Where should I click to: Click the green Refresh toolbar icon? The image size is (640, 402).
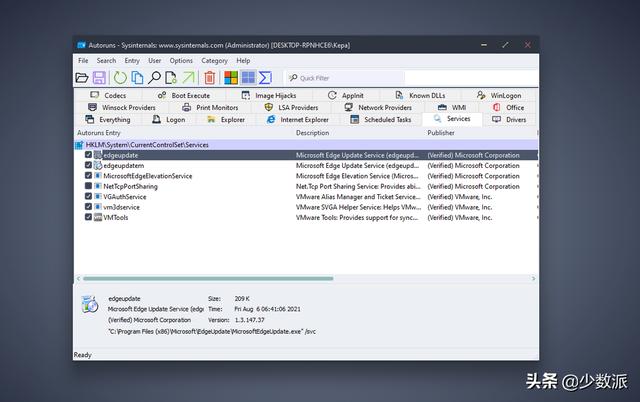coord(120,78)
